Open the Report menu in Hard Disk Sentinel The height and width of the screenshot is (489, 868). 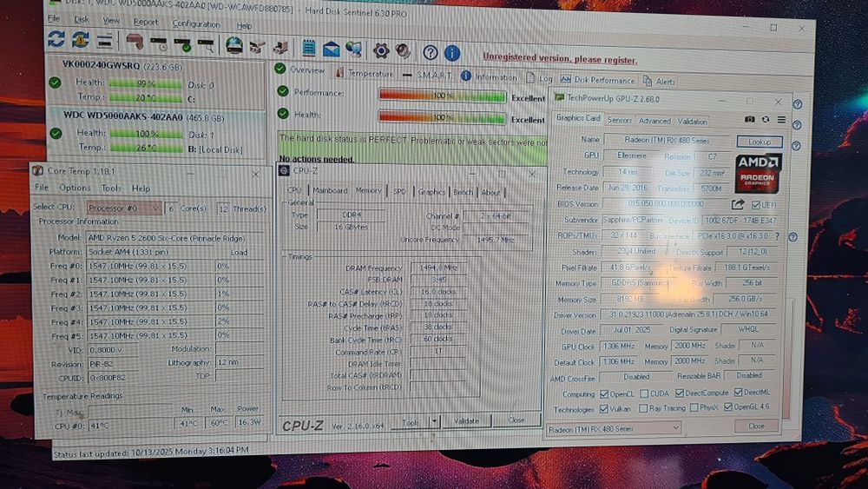(146, 22)
